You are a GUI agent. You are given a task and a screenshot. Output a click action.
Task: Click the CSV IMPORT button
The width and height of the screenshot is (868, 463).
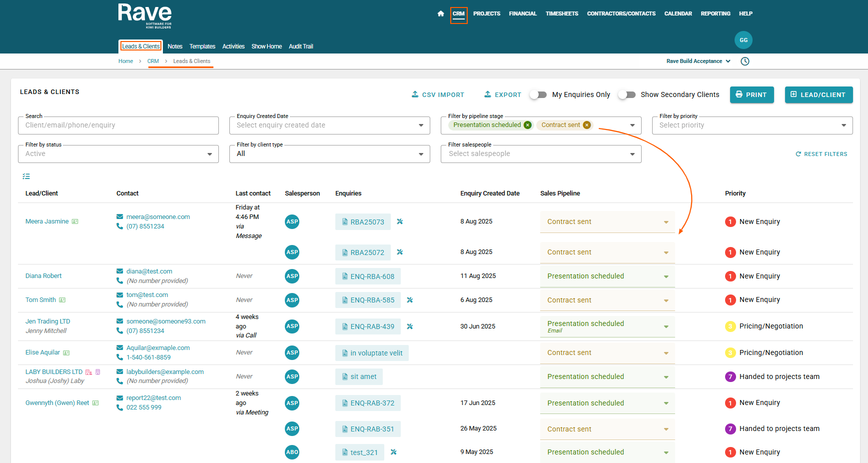(x=438, y=94)
